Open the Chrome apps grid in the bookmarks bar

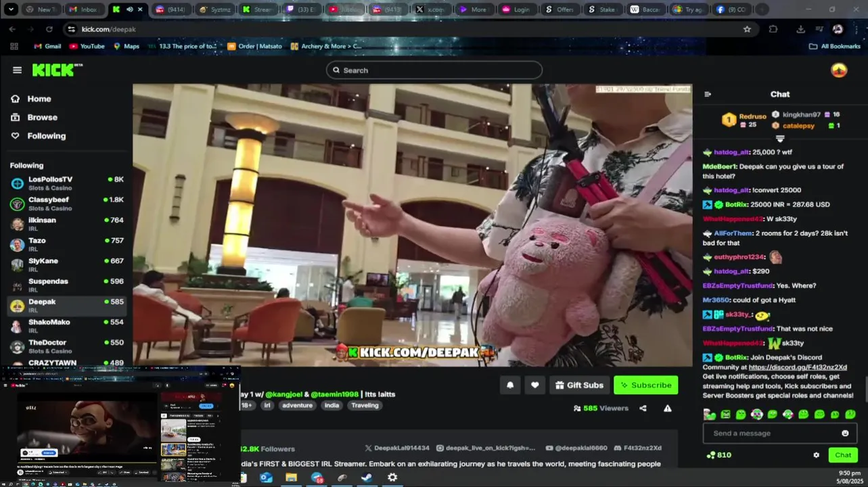coord(14,46)
